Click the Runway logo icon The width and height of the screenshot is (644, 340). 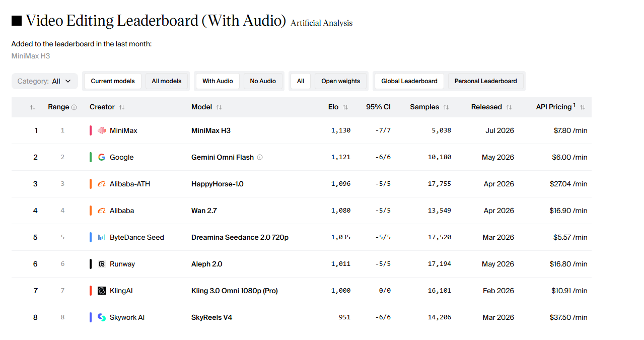pos(102,264)
